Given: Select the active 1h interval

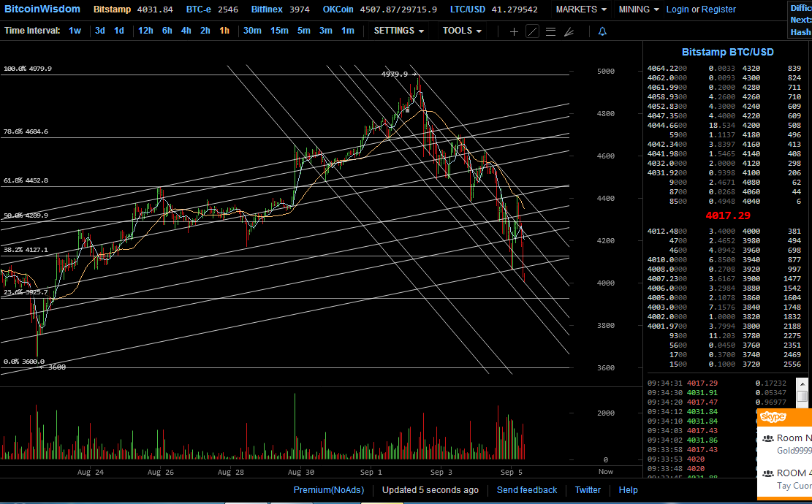Looking at the screenshot, I should 224,31.
